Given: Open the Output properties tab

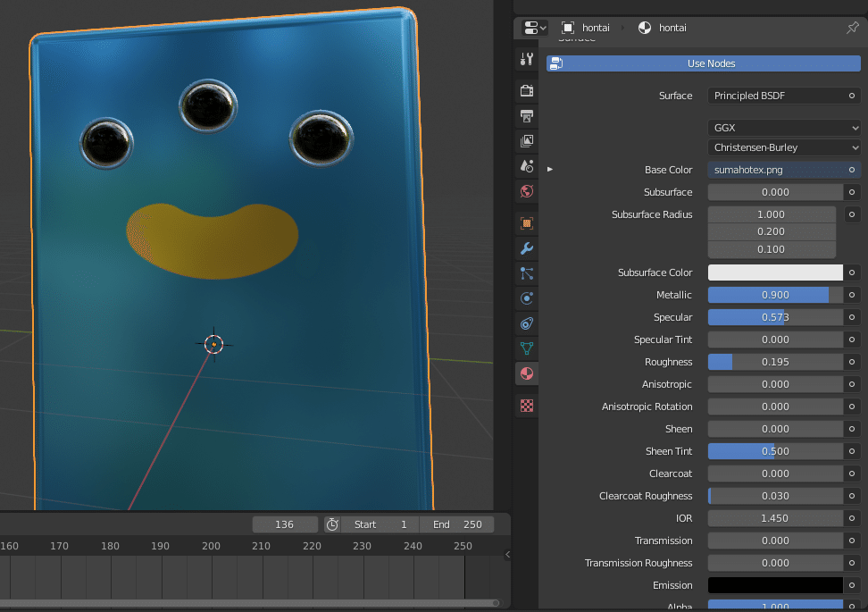Looking at the screenshot, I should (527, 116).
